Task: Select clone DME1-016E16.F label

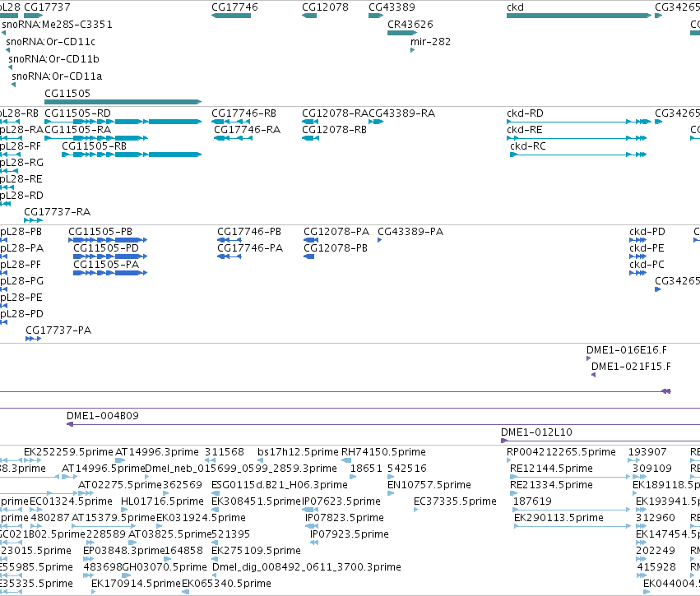Action: (627, 350)
